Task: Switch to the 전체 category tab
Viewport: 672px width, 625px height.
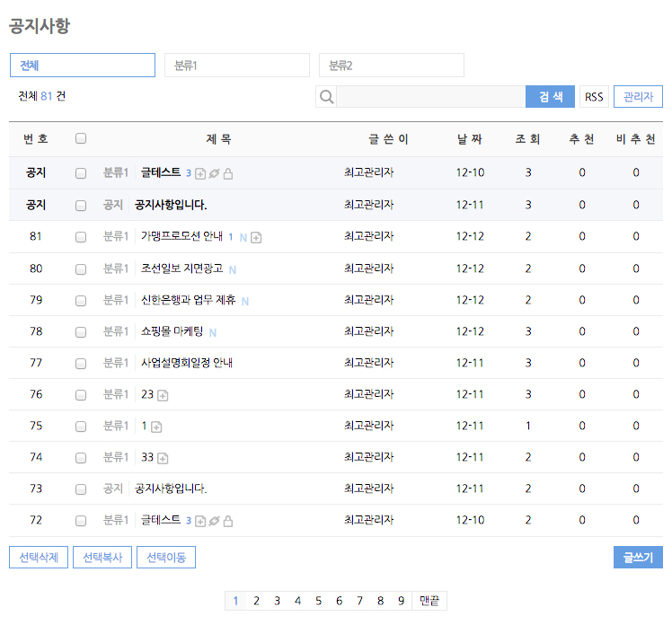Action: pyautogui.click(x=83, y=66)
